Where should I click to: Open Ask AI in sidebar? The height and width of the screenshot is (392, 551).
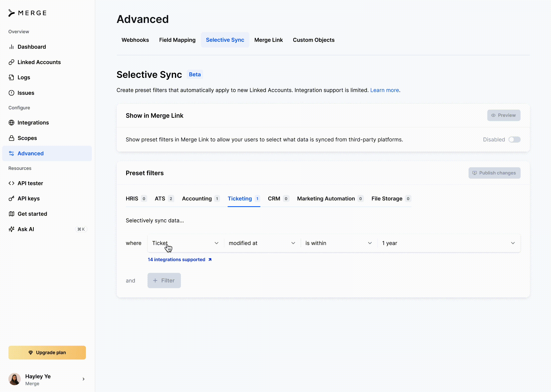click(x=47, y=229)
